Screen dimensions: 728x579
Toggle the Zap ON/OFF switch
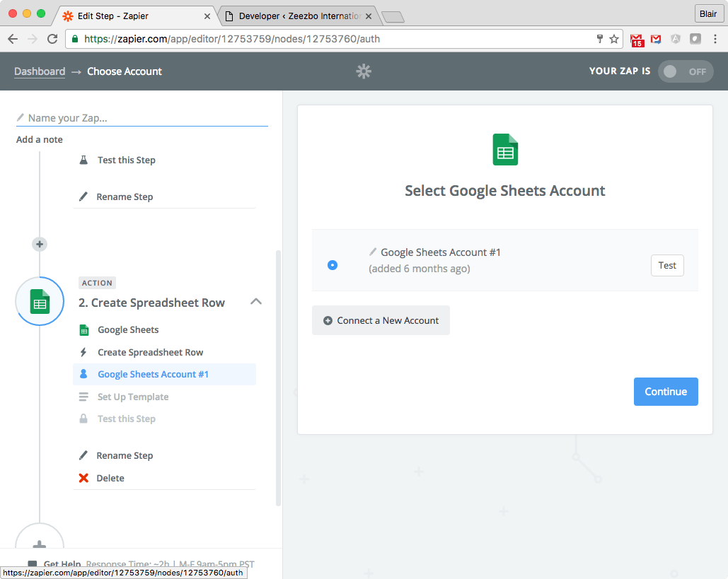click(686, 71)
